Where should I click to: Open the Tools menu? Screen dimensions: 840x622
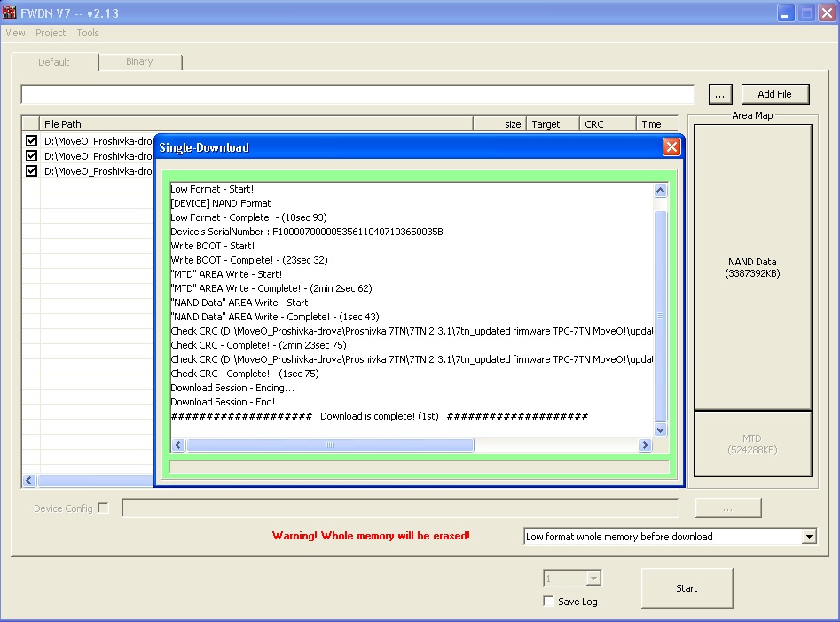tap(88, 33)
